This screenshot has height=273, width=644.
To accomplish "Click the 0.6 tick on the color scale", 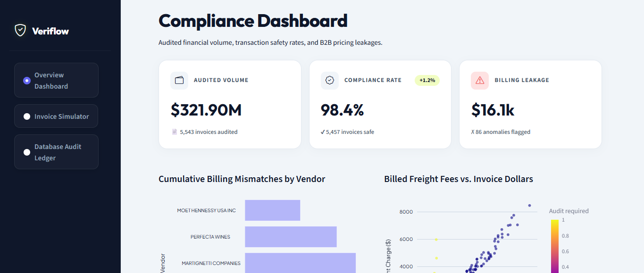I will [564, 251].
